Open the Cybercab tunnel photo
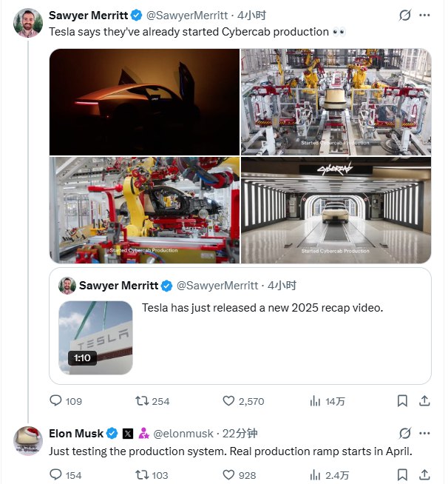 coord(336,209)
